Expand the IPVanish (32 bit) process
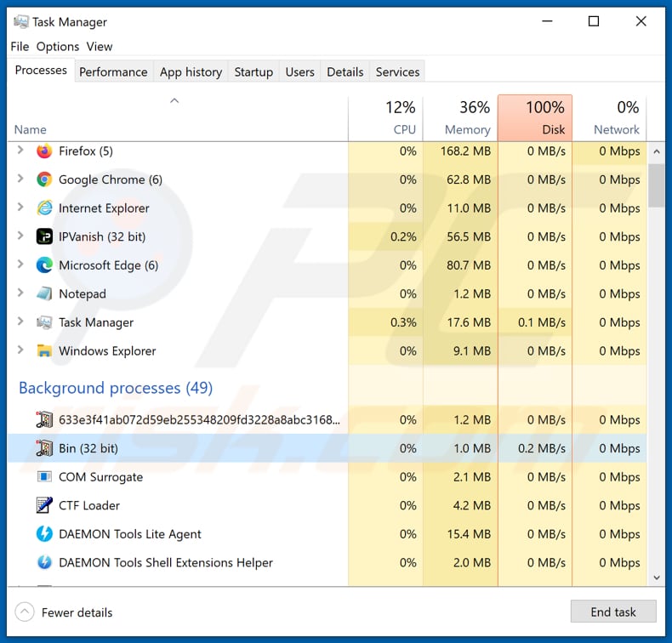 (20, 236)
